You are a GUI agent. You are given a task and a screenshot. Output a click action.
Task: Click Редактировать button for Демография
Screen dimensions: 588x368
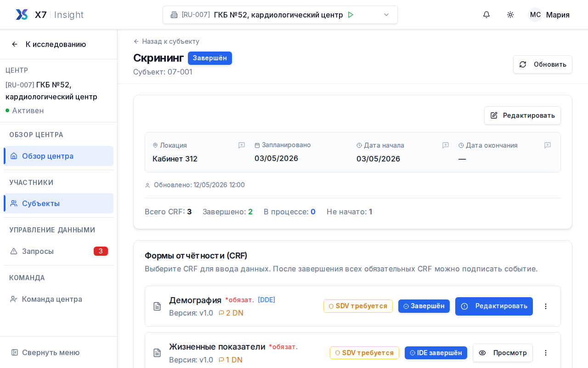pyautogui.click(x=494, y=306)
